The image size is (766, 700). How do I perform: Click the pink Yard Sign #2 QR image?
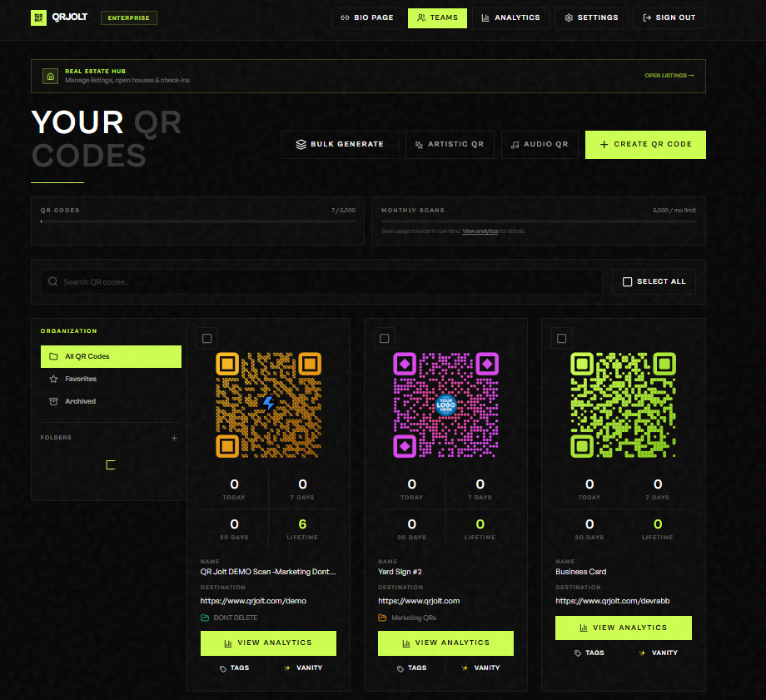click(446, 405)
